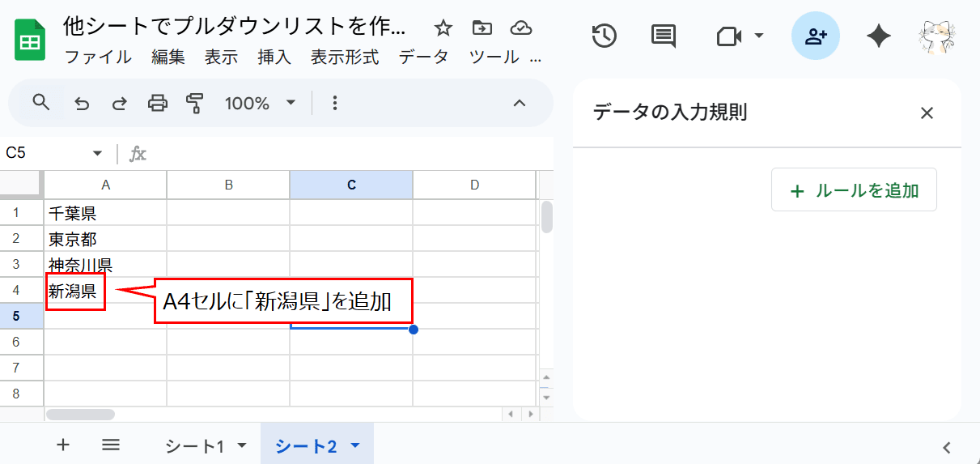Add a new sheet with plus
980x464 pixels.
click(63, 444)
